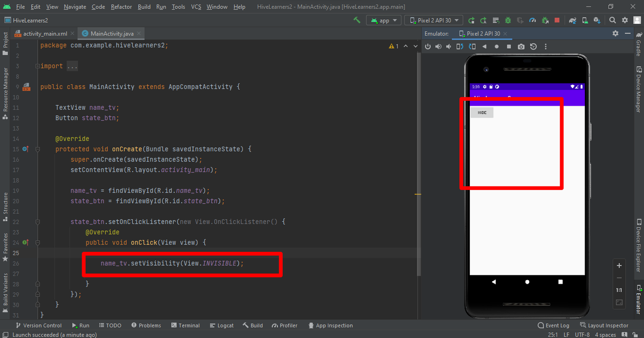This screenshot has width=644, height=338.
Task: Click the Apply Code Changes icon
Action: [x=496, y=20]
